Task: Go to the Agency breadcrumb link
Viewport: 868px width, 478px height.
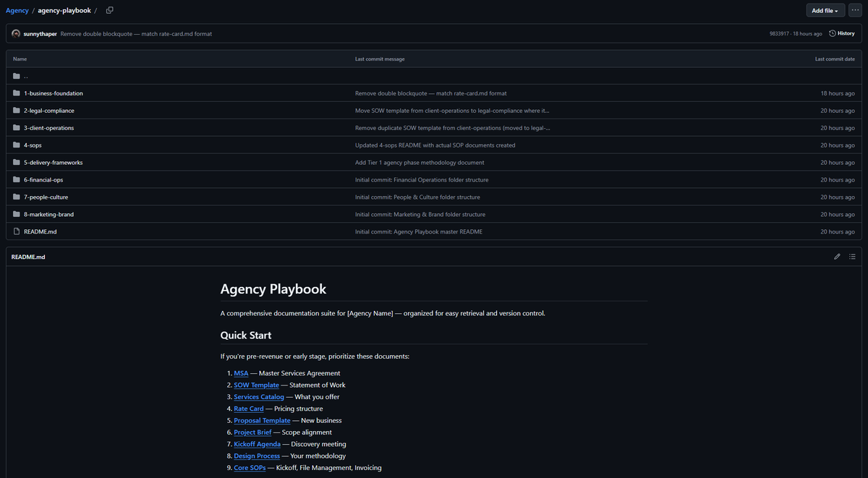Action: 17,10
